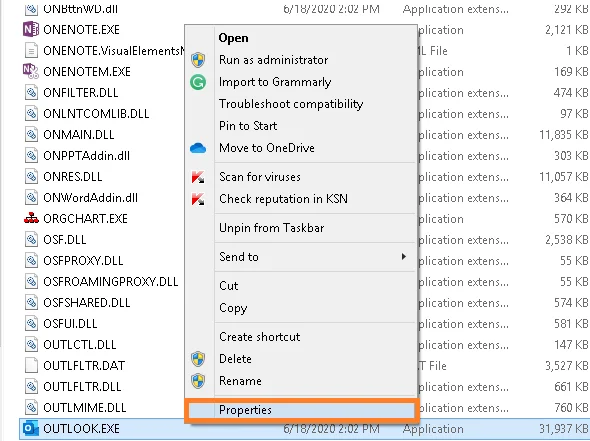Image resolution: width=590 pixels, height=441 pixels.
Task: Click the file icon for ONLNTCOMLIB.DLL
Action: (31, 114)
